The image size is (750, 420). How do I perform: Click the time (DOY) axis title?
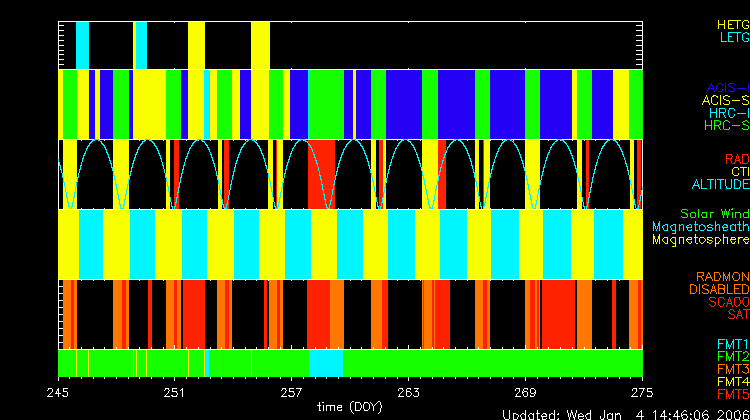tap(349, 406)
